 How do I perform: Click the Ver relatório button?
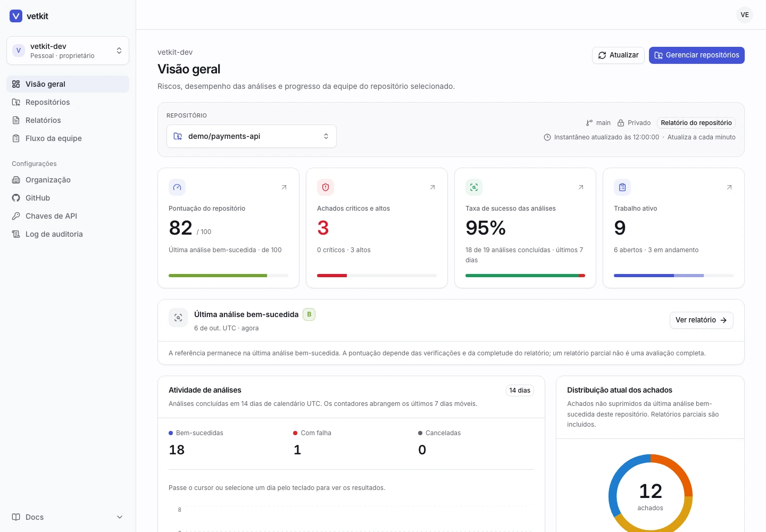point(702,320)
